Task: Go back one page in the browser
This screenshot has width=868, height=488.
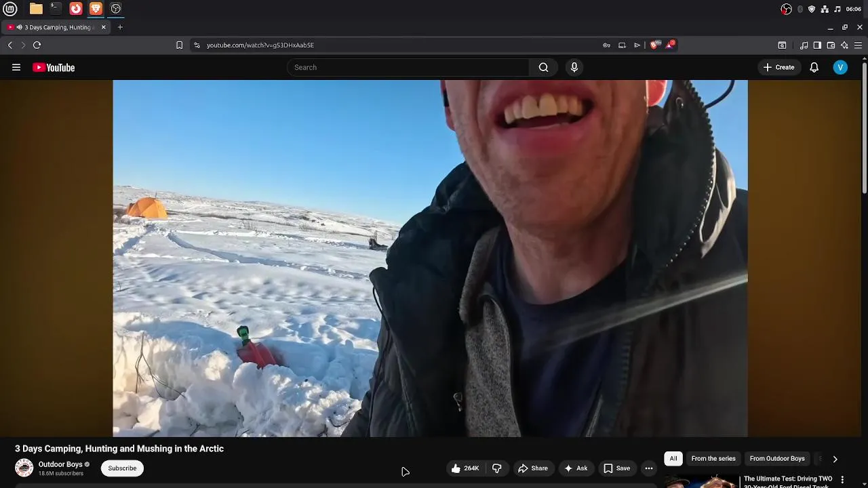Action: click(x=9, y=45)
